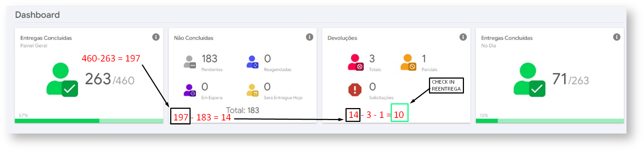Image resolution: width=644 pixels, height=151 pixels.
Task: Click the Reagendadas label
Action: tap(277, 69)
